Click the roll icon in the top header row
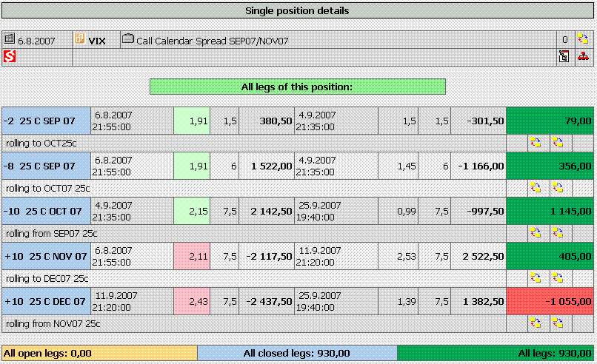Viewport: 597px width, 364px height. [583, 40]
